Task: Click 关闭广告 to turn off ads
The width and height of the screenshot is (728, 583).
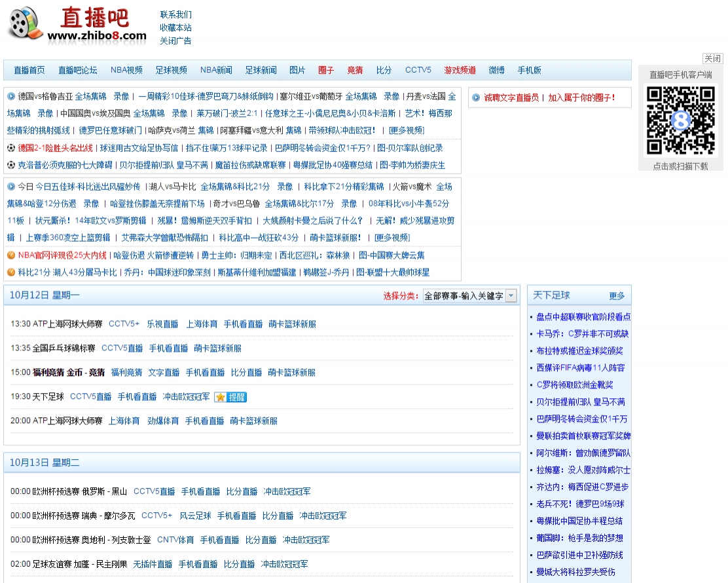Action: [x=175, y=41]
